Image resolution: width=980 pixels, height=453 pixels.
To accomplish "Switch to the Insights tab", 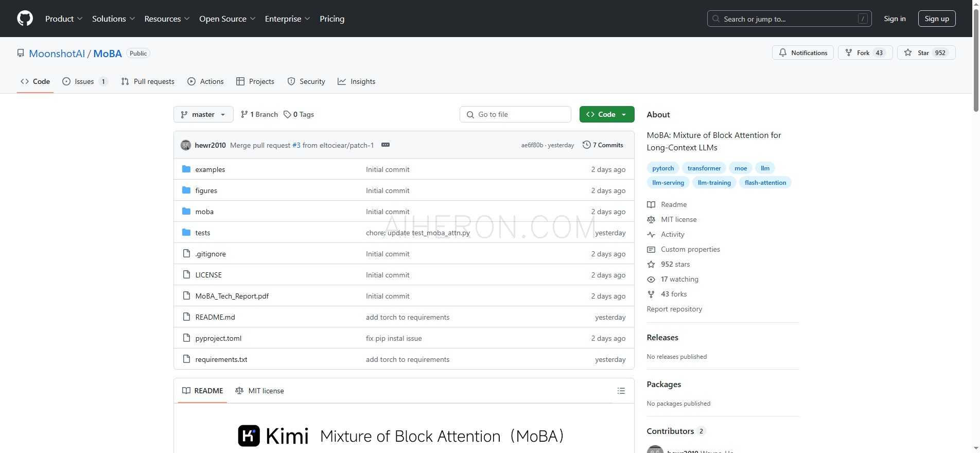I will point(357,81).
